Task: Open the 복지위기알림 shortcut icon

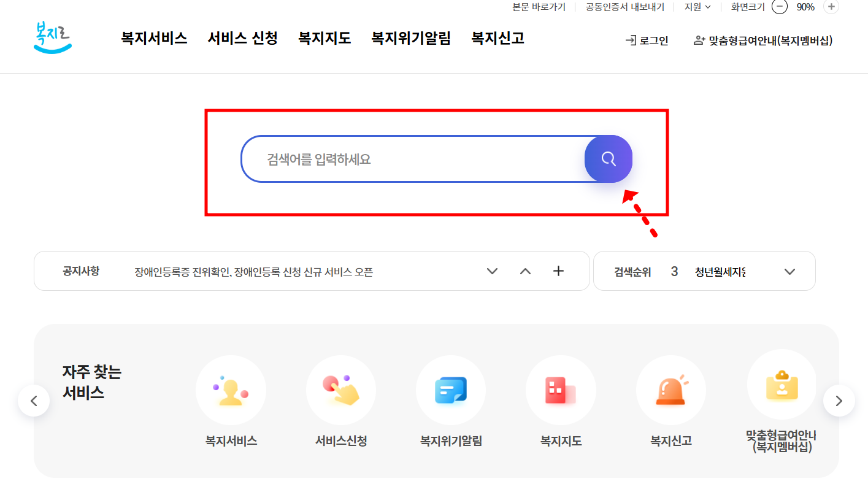Action: click(451, 390)
